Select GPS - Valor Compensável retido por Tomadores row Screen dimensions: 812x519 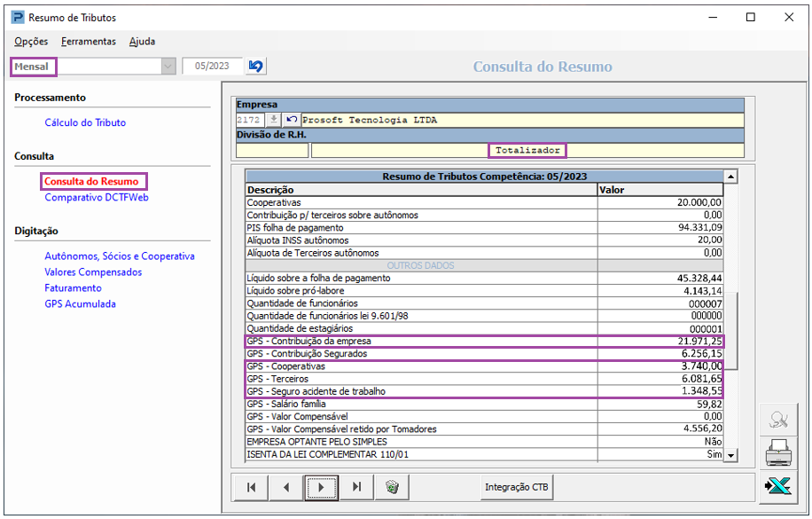(x=484, y=429)
